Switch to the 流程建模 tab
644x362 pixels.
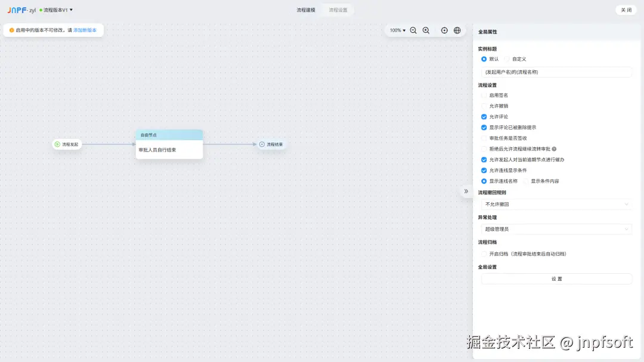coord(305,10)
